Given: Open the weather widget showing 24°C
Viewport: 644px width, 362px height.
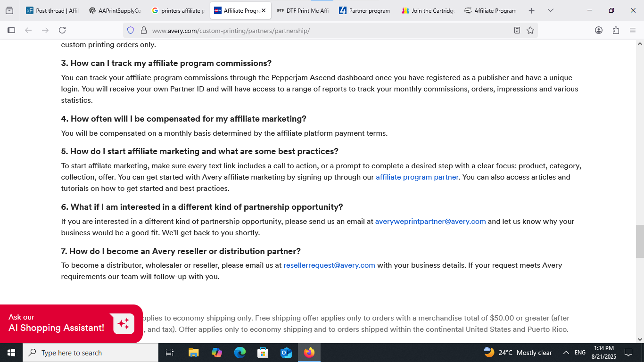Looking at the screenshot, I should (x=518, y=353).
